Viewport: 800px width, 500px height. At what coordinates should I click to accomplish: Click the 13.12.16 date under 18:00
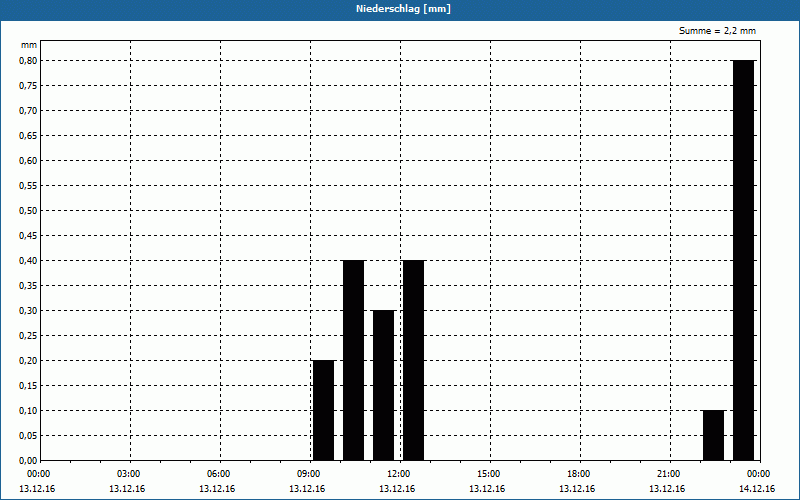pos(577,489)
